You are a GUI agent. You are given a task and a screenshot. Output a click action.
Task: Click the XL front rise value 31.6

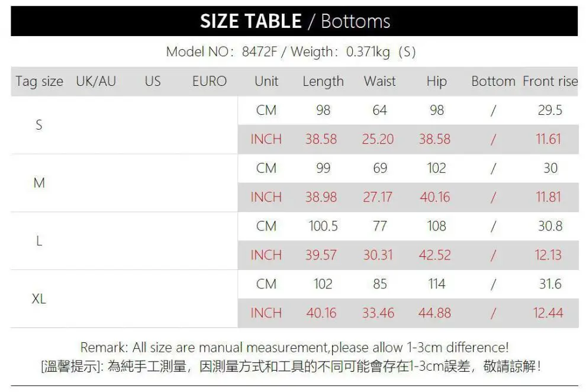point(550,284)
